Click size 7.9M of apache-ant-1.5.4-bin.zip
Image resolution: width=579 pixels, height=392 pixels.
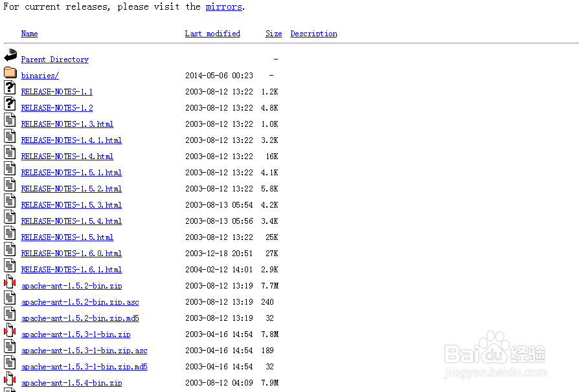[270, 384]
